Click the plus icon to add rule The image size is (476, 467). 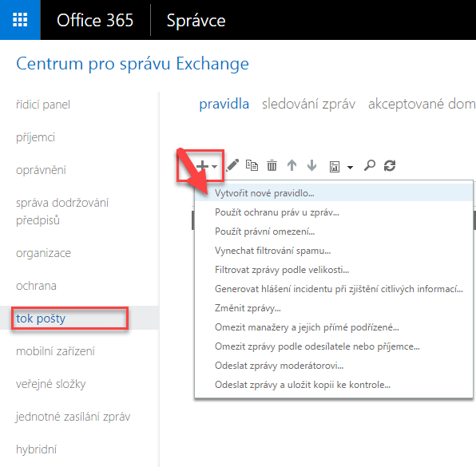tap(202, 166)
